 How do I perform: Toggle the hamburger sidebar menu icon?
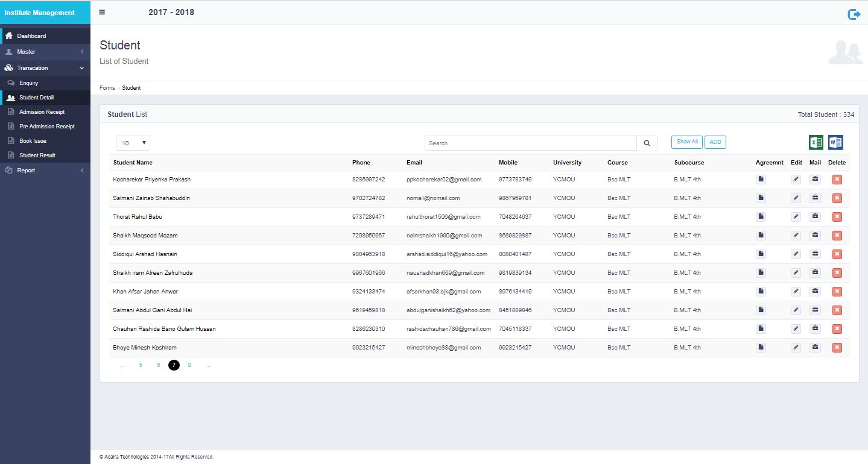pos(102,12)
